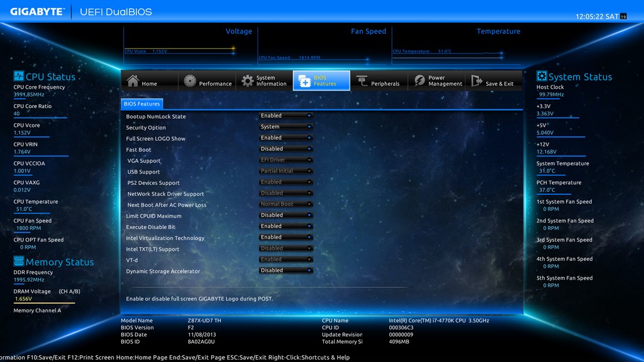644x362 pixels.
Task: Click the calendar date icon beside the clock
Action: point(623,16)
